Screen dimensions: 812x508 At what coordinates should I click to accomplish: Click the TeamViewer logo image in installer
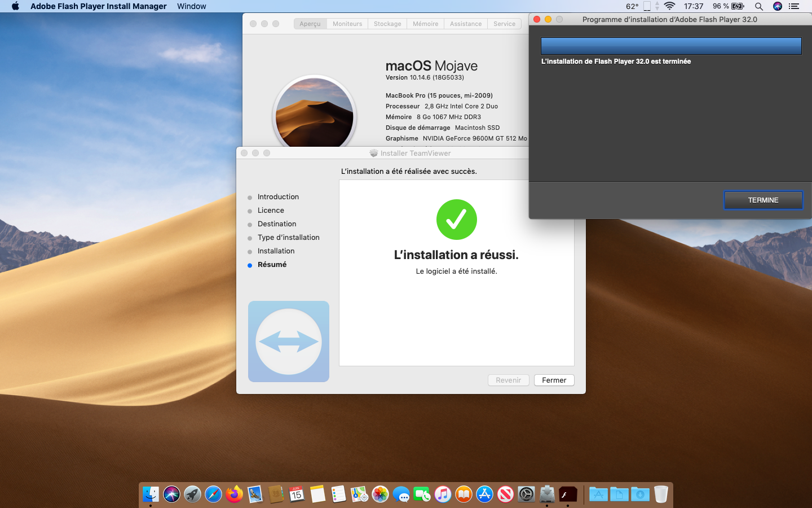(289, 341)
